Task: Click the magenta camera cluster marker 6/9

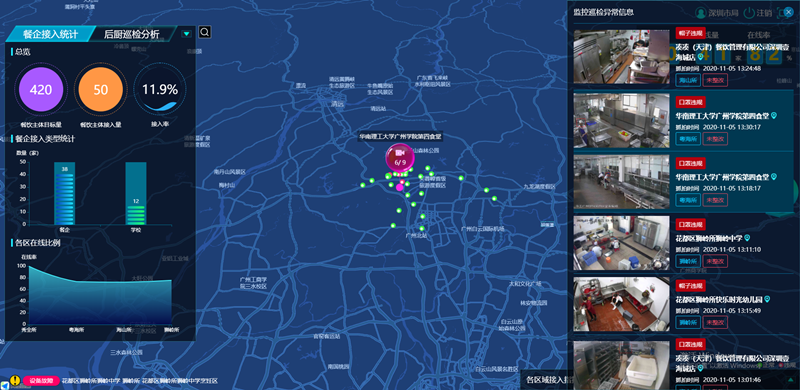Action: click(399, 157)
